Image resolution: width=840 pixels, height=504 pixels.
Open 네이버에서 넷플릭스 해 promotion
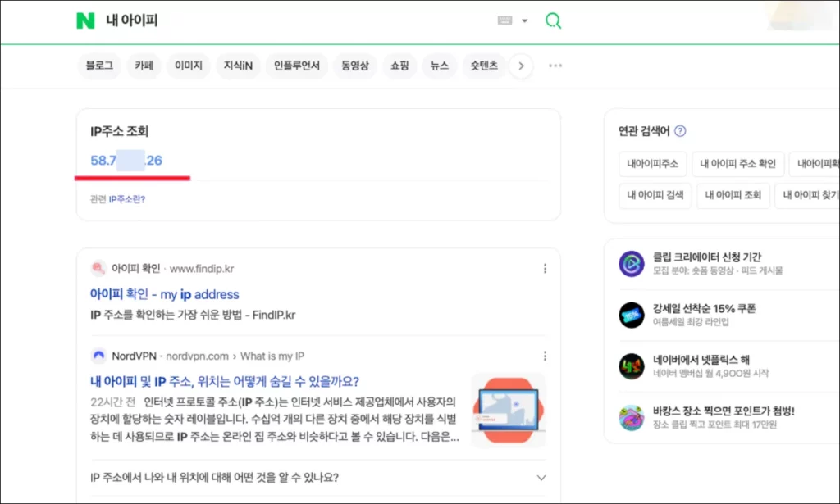(x=701, y=360)
